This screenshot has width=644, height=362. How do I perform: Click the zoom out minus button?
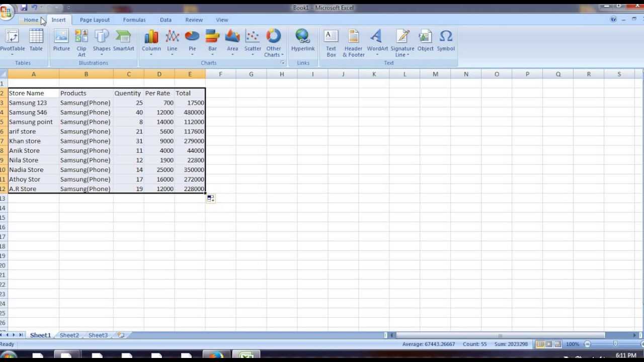tap(587, 344)
